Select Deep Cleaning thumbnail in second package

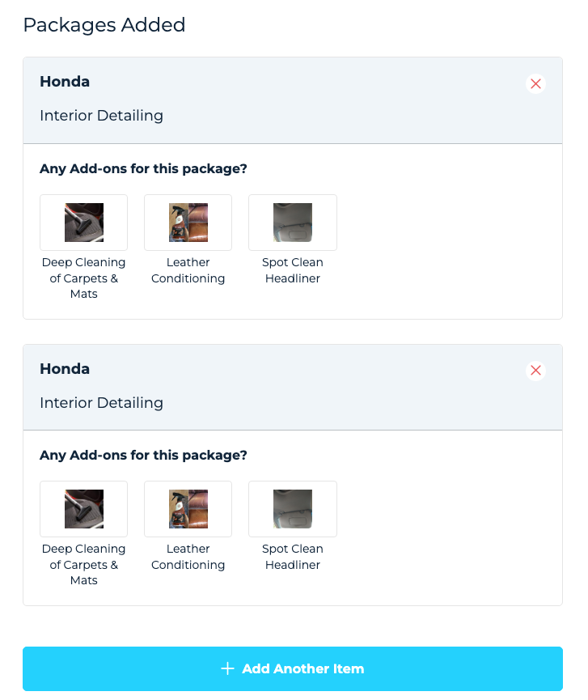[x=84, y=509]
